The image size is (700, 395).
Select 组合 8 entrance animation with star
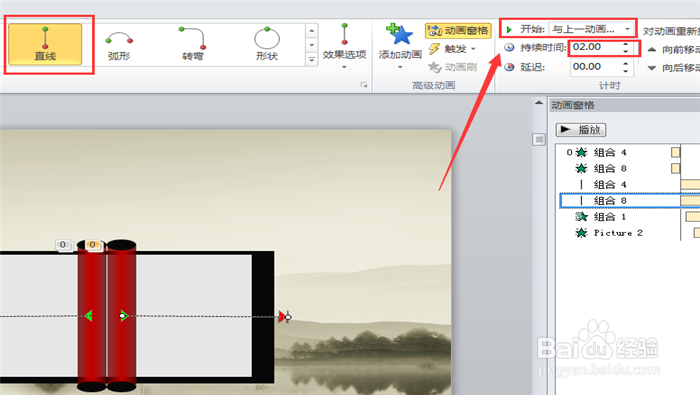[x=629, y=169]
